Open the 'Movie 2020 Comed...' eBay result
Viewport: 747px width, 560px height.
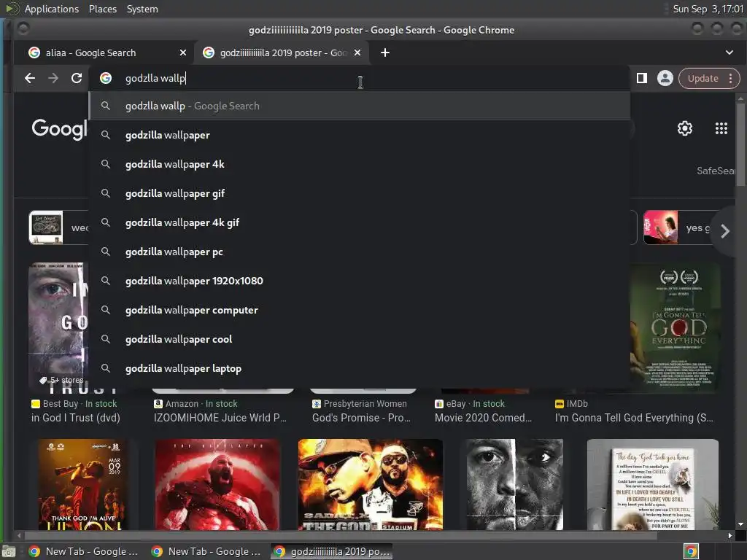pyautogui.click(x=483, y=418)
